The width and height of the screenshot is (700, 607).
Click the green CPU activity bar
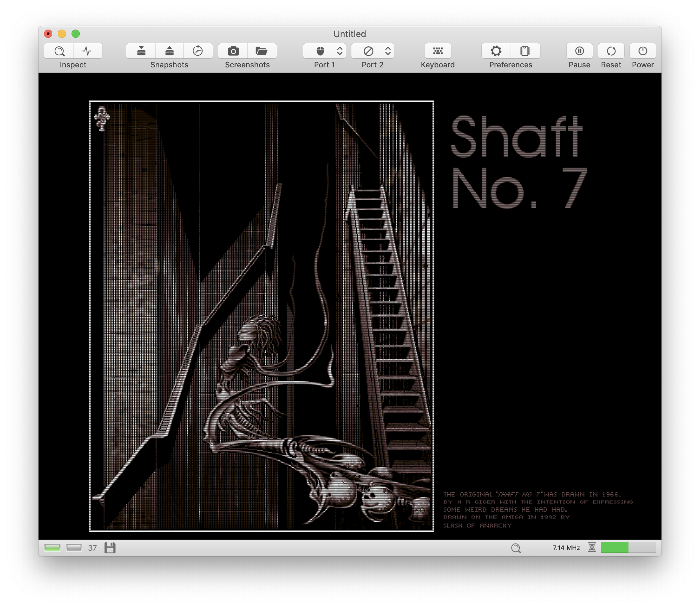click(x=628, y=547)
